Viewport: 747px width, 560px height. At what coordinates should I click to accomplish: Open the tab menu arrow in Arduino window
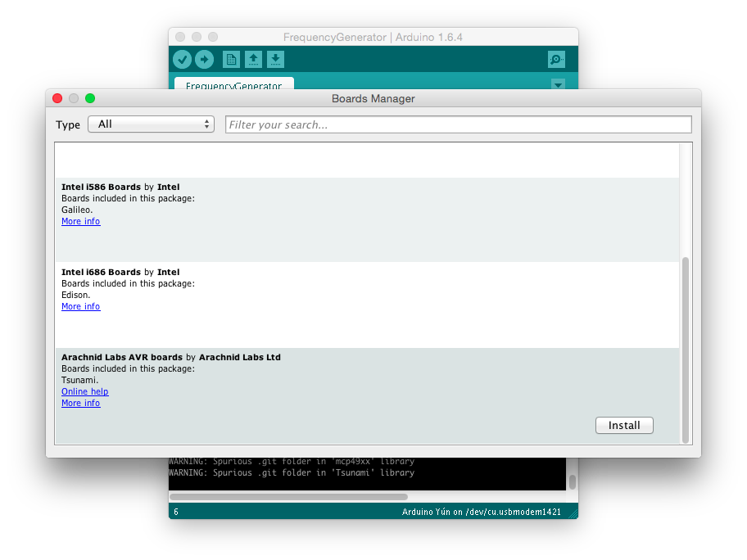pos(558,84)
